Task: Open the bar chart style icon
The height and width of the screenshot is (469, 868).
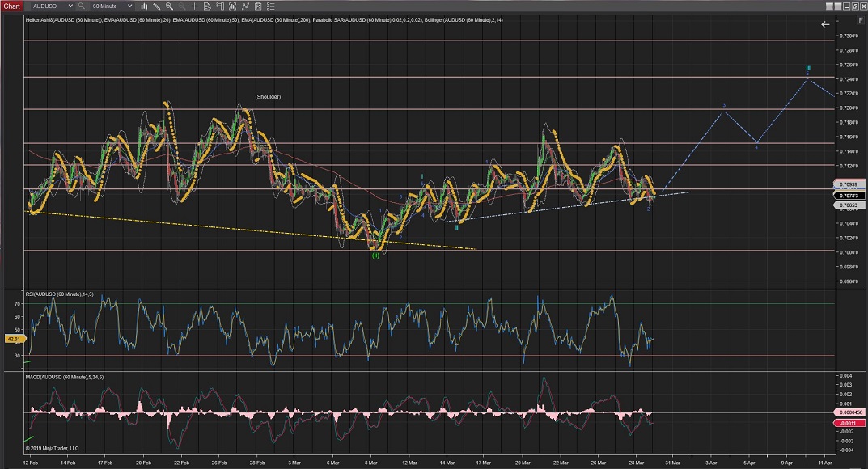Action: 144,6
